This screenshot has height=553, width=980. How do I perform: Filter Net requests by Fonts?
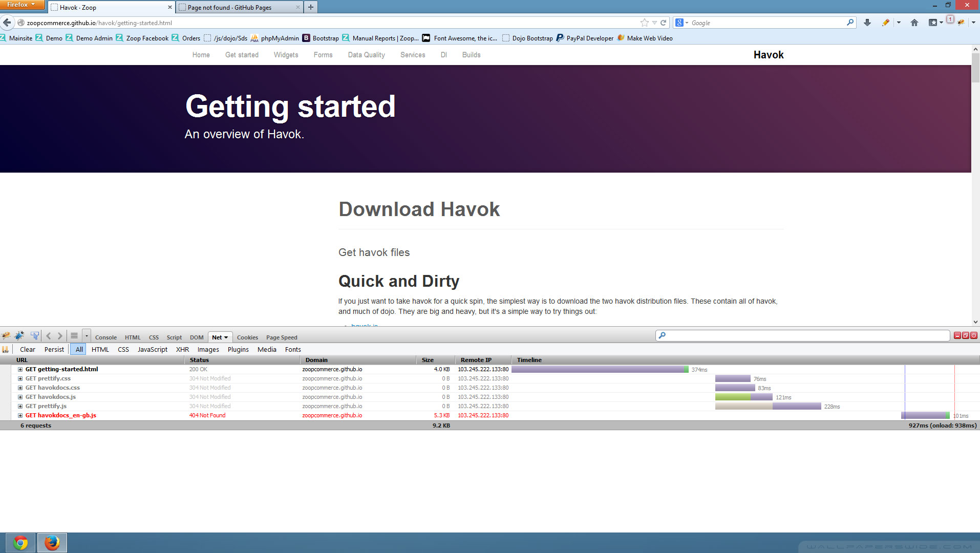point(293,349)
